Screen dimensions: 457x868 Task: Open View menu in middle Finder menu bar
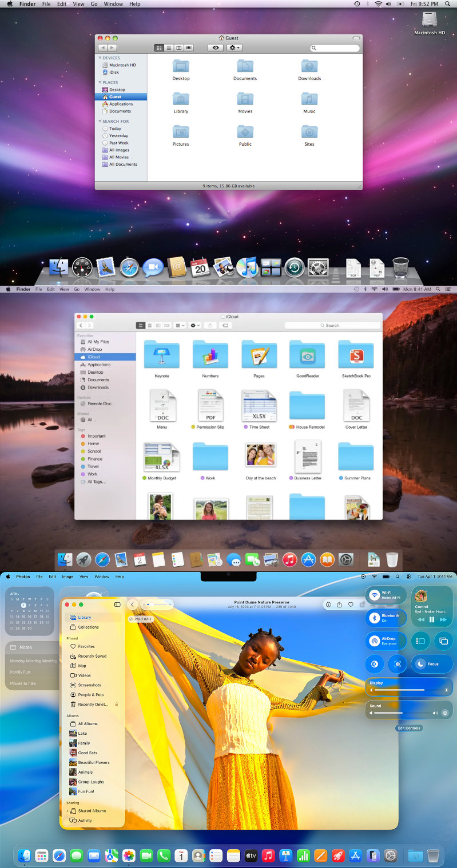pyautogui.click(x=63, y=289)
